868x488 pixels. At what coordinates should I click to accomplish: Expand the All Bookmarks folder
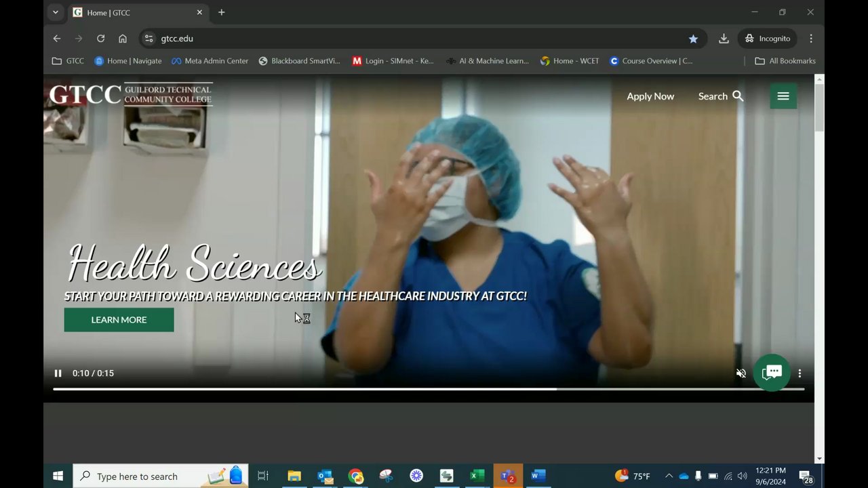[785, 61]
